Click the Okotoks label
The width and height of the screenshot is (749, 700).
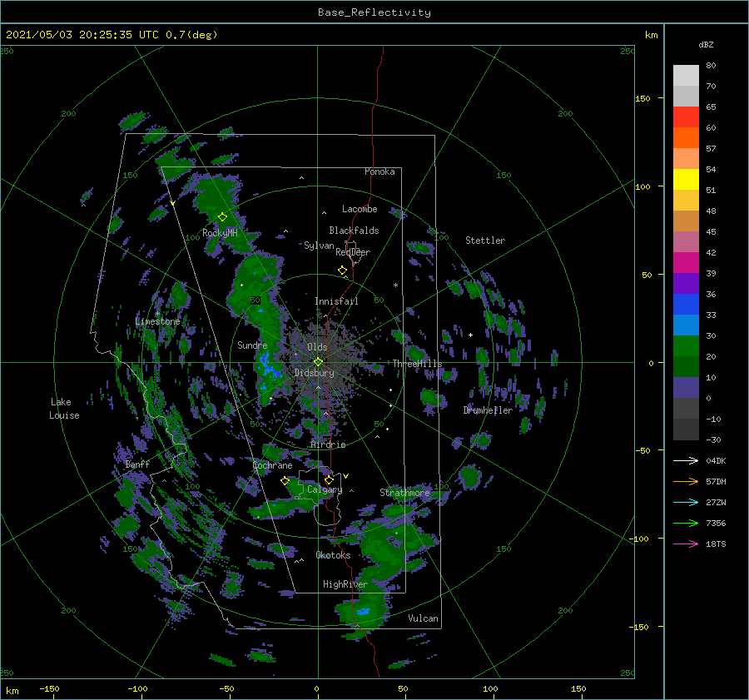coord(333,554)
